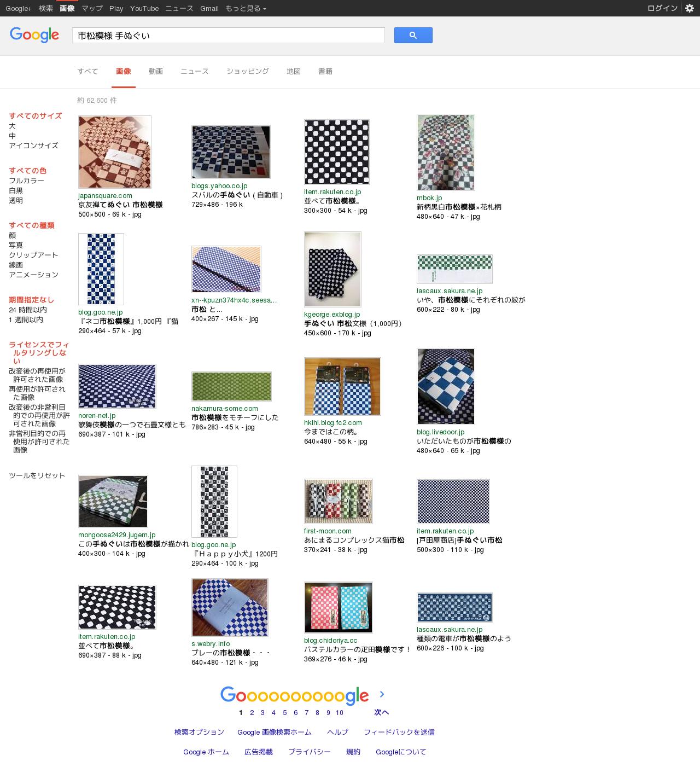The width and height of the screenshot is (700, 767).
Task: Filter type by クリップアート
Action: point(33,255)
